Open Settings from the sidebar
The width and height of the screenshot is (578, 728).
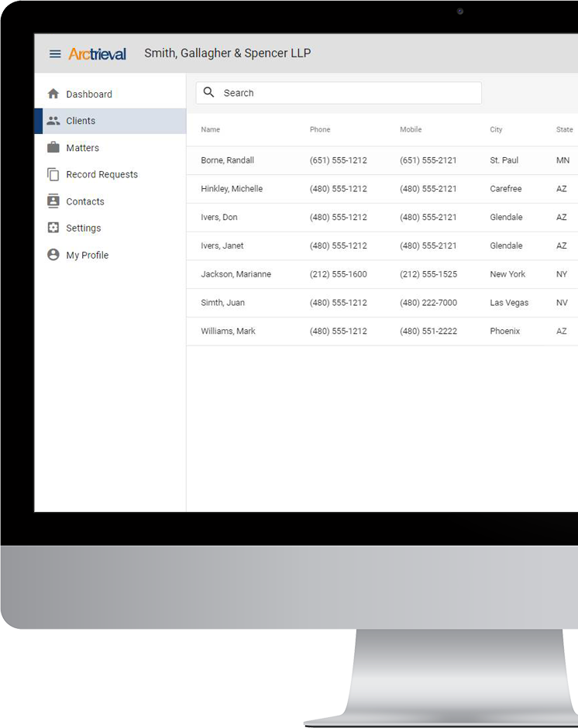coord(111,228)
